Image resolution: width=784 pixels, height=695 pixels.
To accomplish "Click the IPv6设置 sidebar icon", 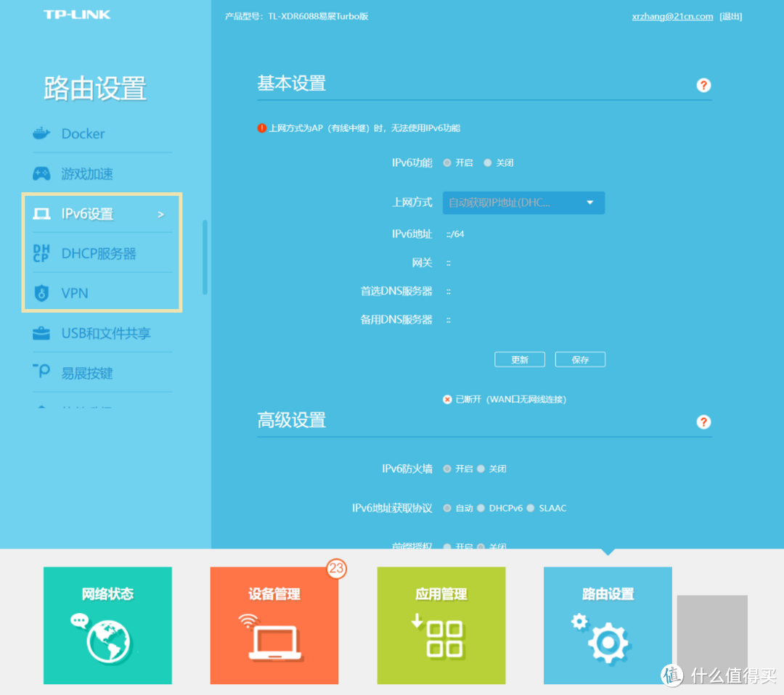I will coord(41,213).
